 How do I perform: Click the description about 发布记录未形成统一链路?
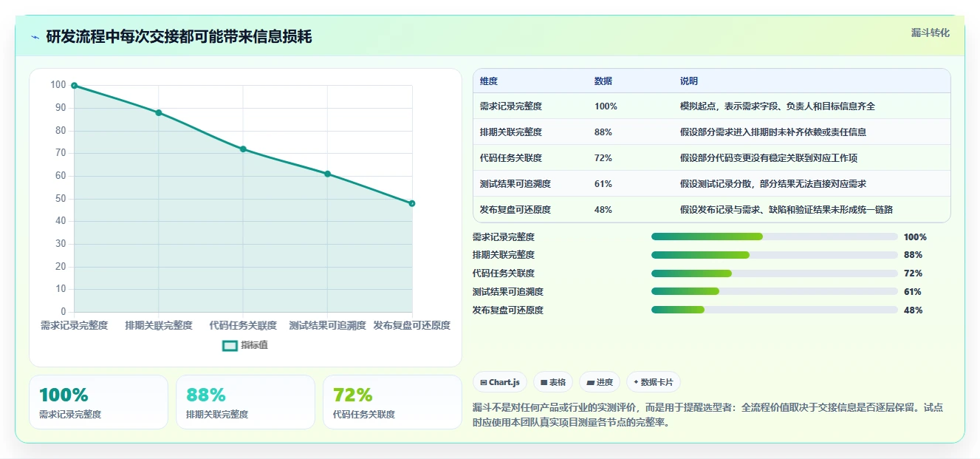pos(786,210)
